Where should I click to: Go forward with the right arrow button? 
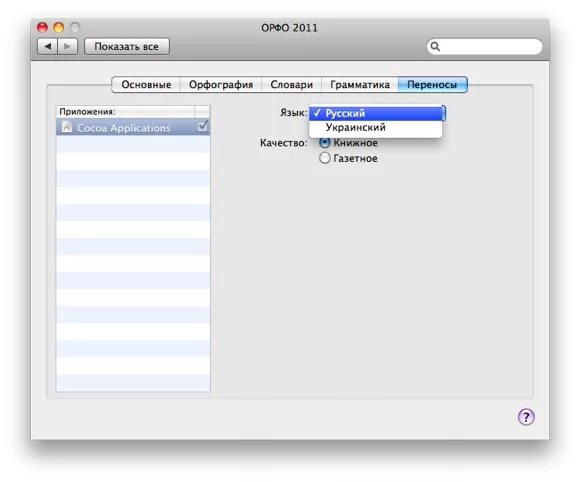[68, 47]
